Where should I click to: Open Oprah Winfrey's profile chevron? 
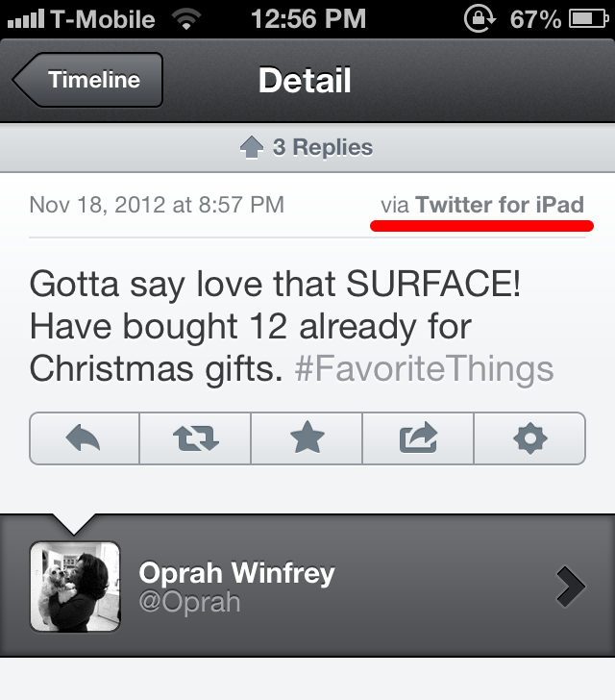[x=570, y=587]
